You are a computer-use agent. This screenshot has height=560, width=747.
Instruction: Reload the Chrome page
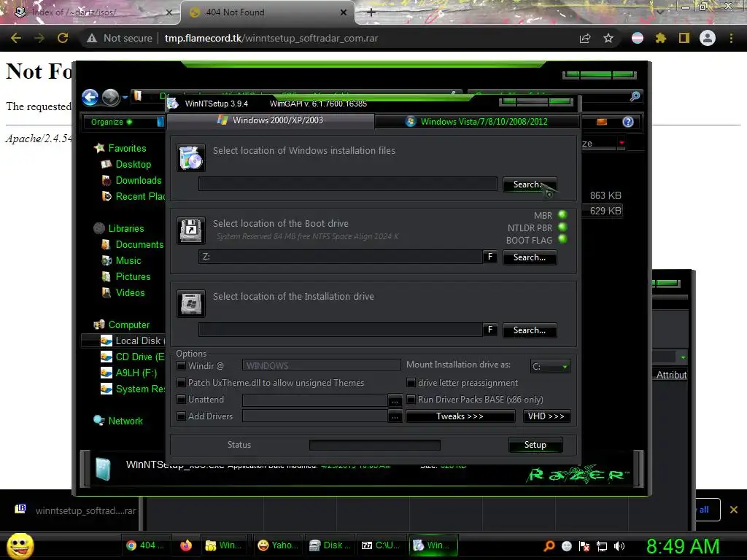[63, 38]
